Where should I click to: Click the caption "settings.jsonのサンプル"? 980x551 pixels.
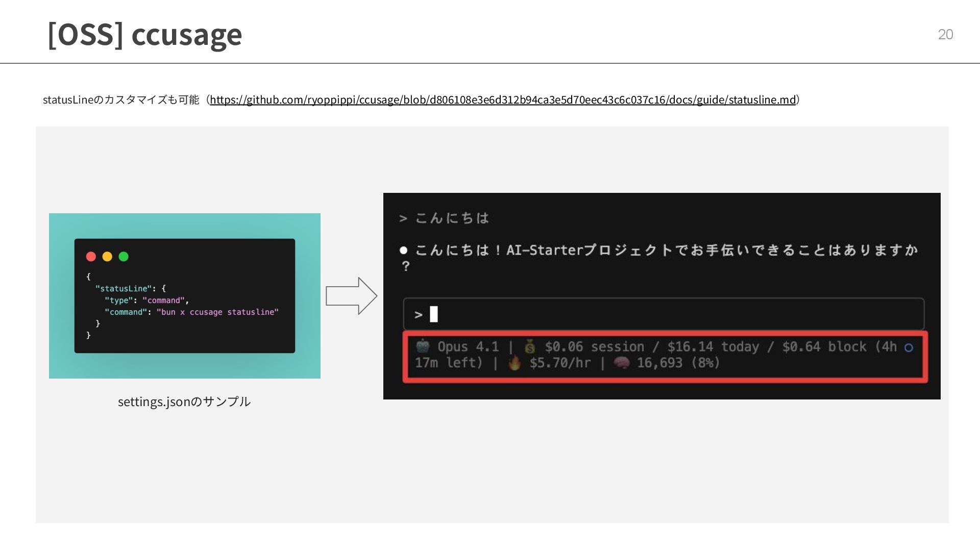tap(184, 402)
